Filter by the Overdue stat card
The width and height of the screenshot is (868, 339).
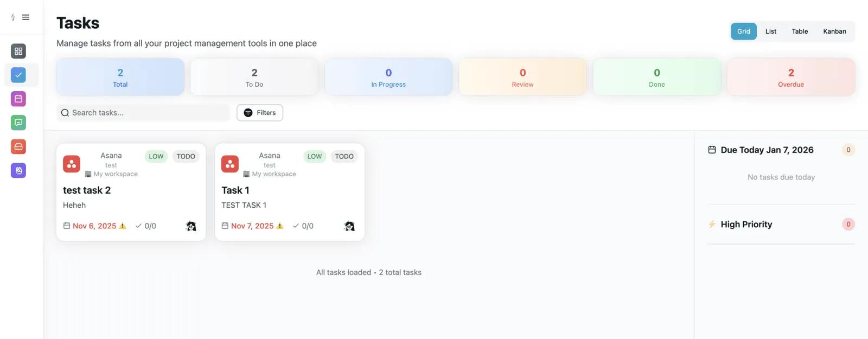click(790, 77)
